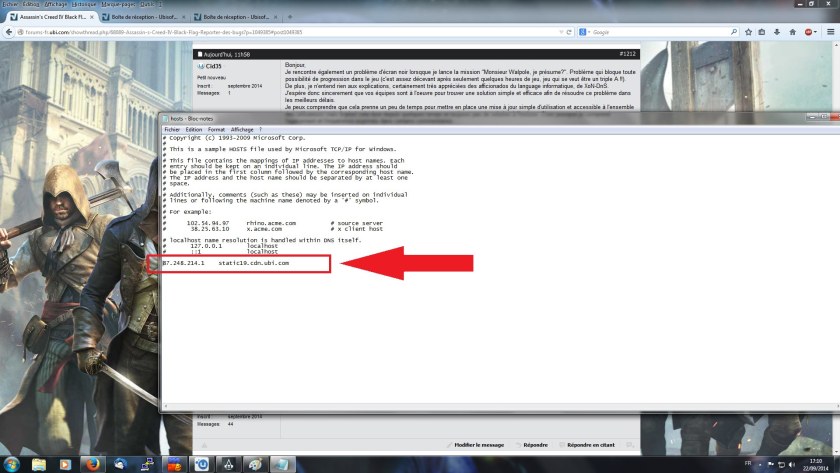The height and width of the screenshot is (473, 840).
Task: Switch to Assassin's Creed IV Black Flag tab
Action: pos(52,17)
